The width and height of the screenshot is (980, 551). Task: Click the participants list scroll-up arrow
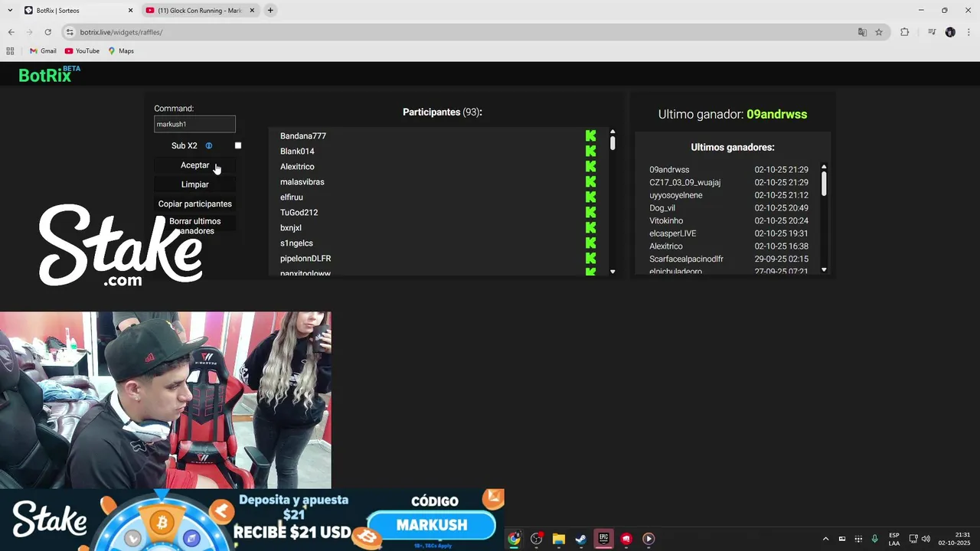(x=612, y=132)
